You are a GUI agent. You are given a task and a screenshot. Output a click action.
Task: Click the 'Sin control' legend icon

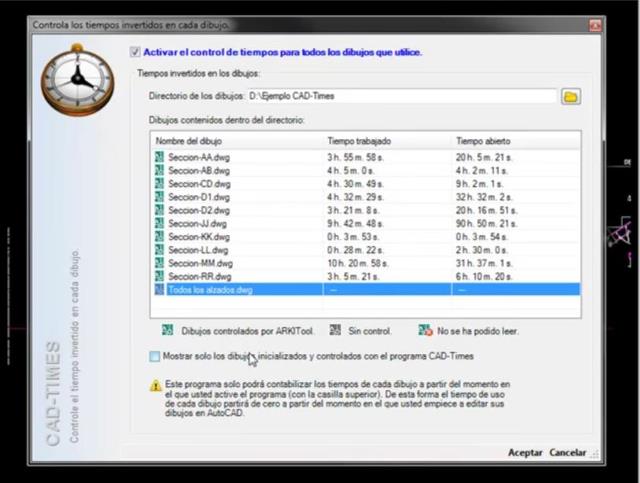coord(335,330)
